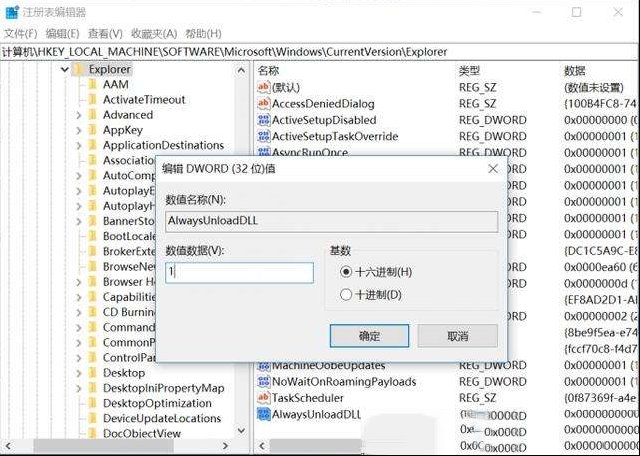Open the 收藏夹(A) menu
This screenshot has width=640, height=456.
click(154, 33)
